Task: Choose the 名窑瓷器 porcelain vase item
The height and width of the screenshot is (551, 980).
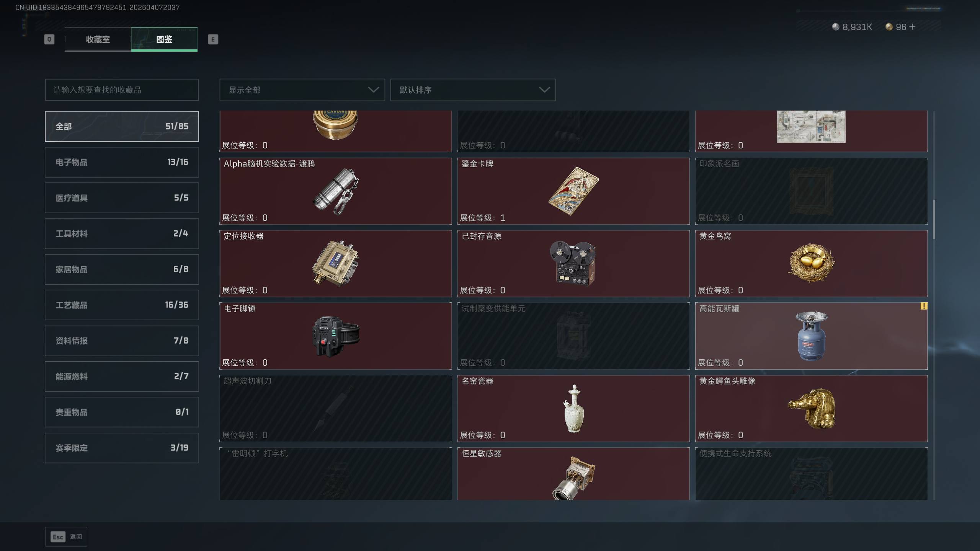Action: pos(573,408)
